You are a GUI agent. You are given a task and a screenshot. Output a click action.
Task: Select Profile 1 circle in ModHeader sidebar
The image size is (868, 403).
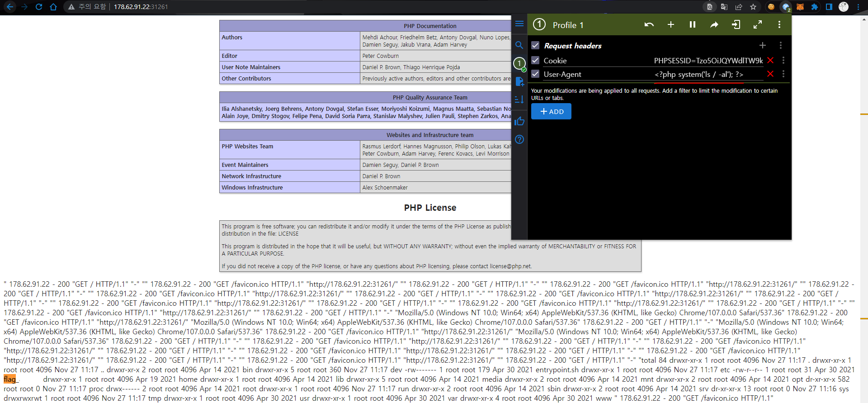519,63
